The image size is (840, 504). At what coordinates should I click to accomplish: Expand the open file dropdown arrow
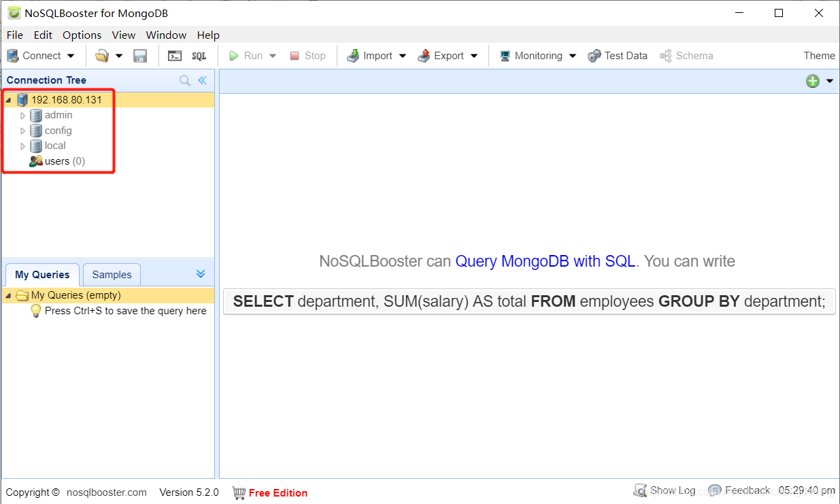tap(119, 56)
